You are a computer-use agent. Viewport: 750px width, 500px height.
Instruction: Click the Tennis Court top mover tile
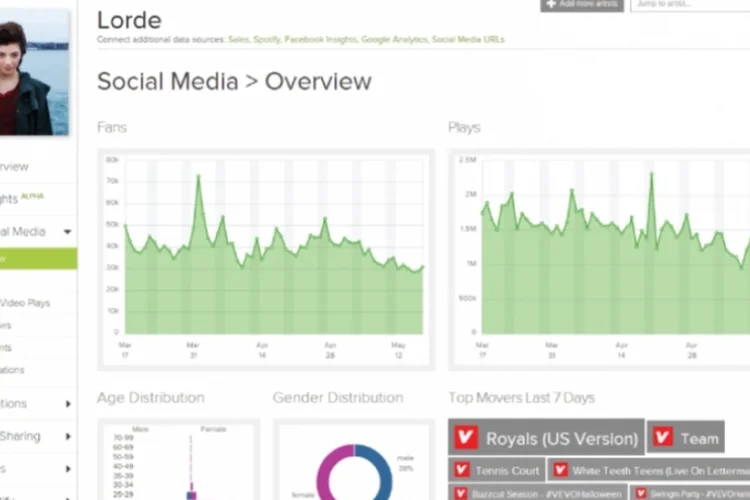tap(496, 470)
